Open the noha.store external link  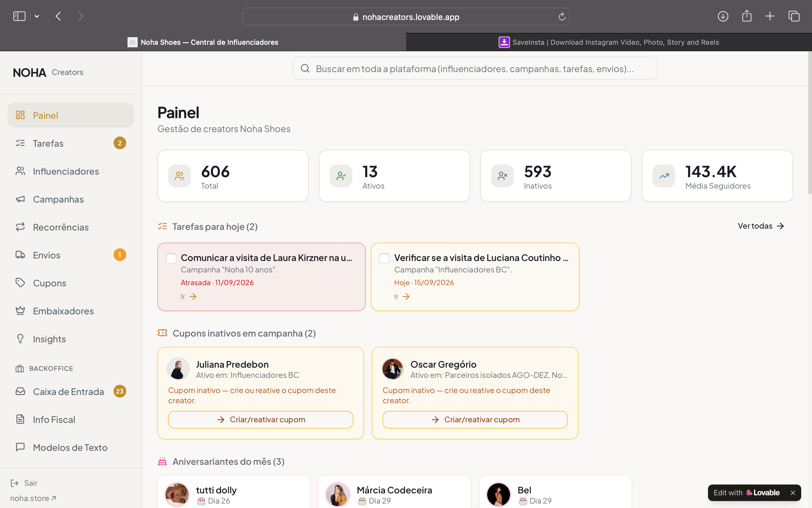(33, 498)
